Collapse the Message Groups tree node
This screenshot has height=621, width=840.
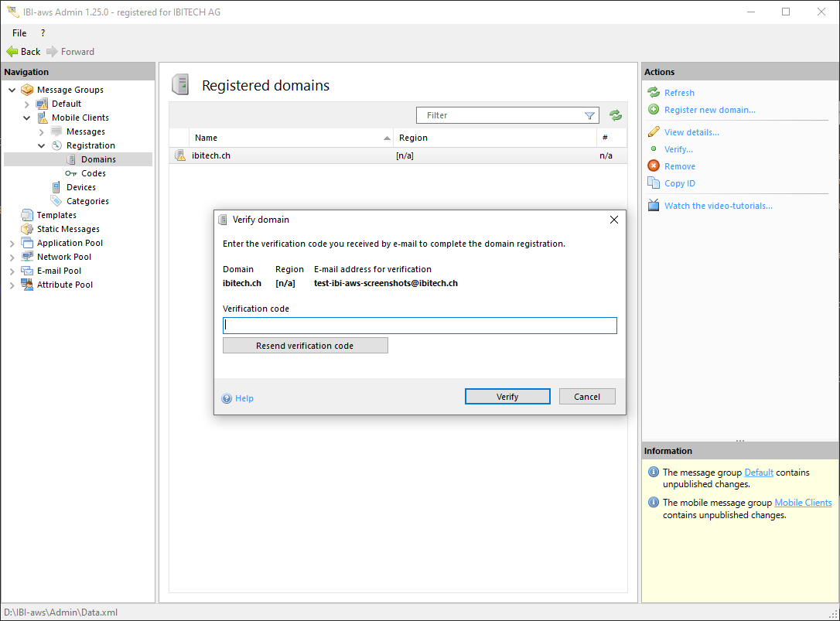click(12, 90)
